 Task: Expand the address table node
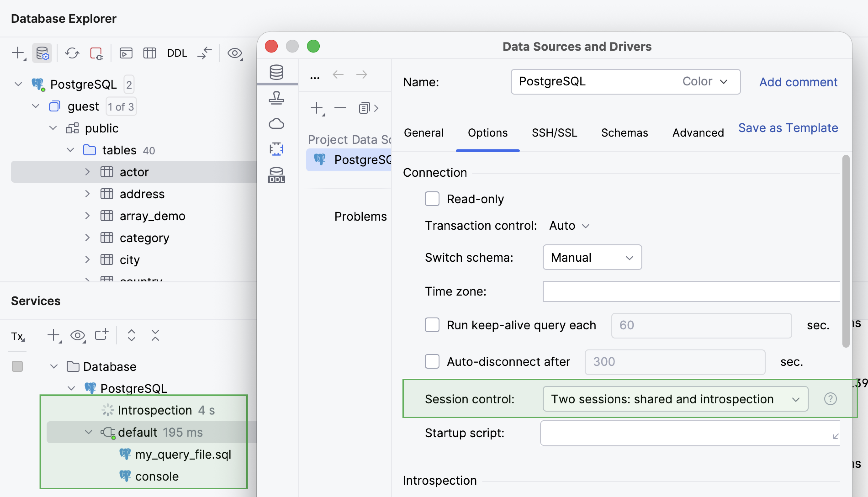pyautogui.click(x=87, y=193)
